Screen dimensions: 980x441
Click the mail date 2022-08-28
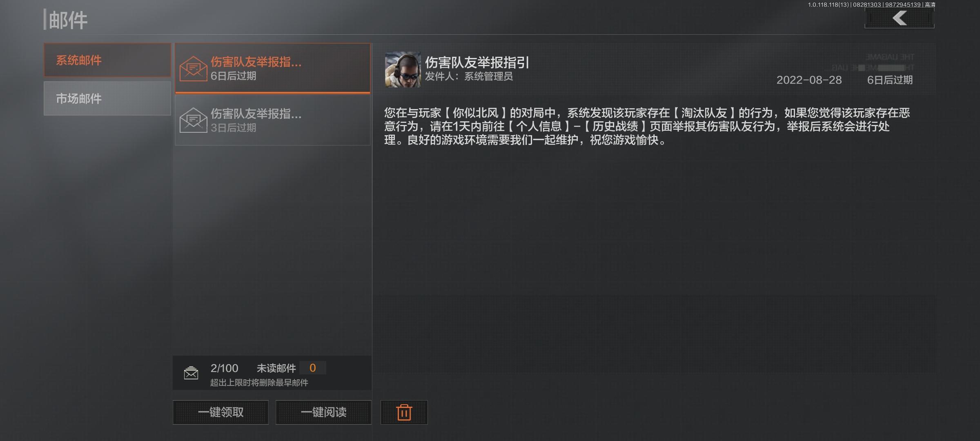(809, 80)
